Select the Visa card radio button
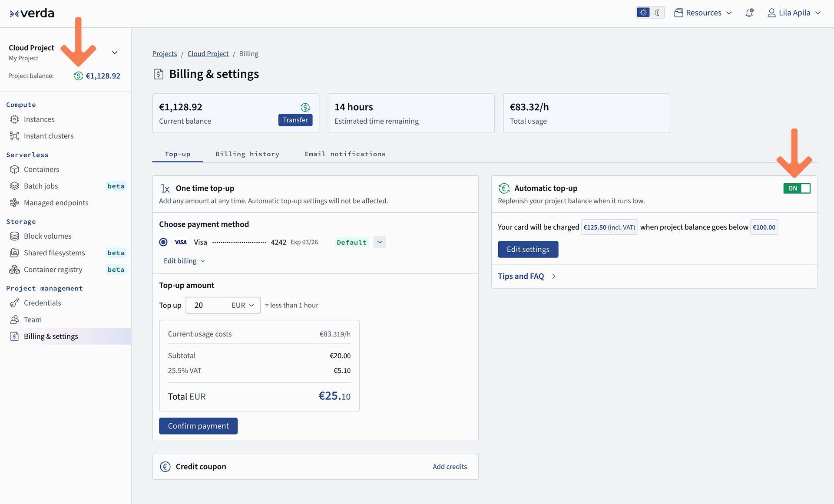 (x=163, y=242)
